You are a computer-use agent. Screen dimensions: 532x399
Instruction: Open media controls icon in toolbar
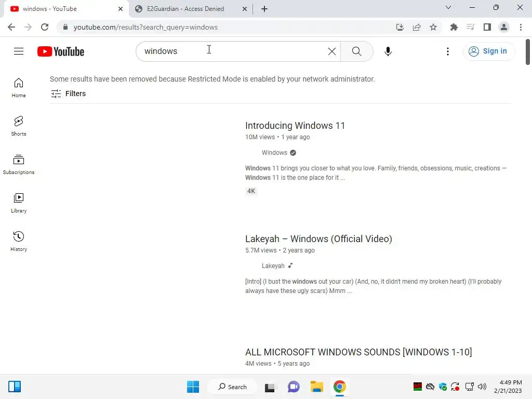470,27
